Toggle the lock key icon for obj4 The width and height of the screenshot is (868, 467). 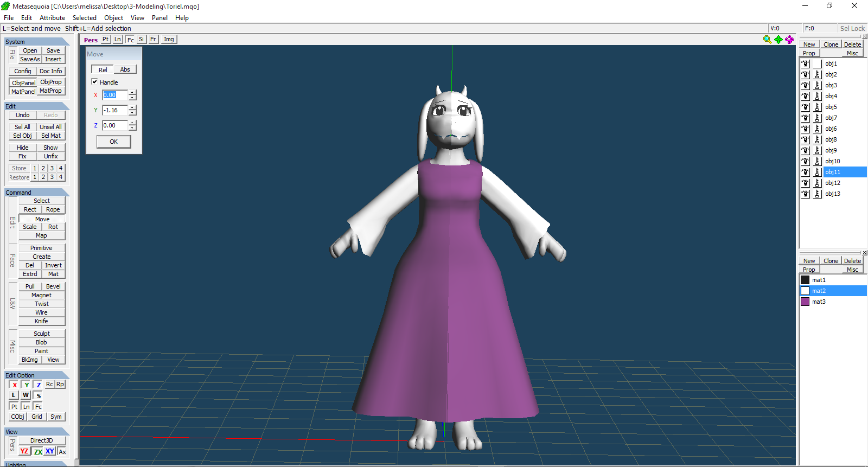(818, 96)
